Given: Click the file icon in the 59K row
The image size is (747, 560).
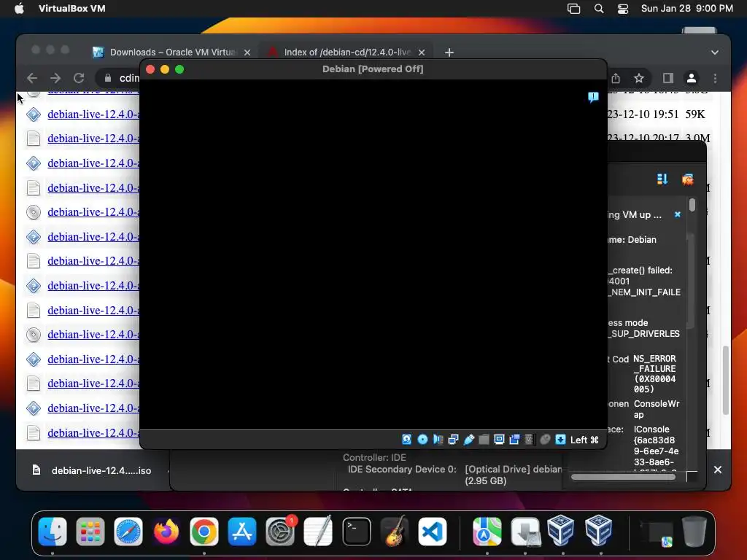Looking at the screenshot, I should tap(34, 114).
